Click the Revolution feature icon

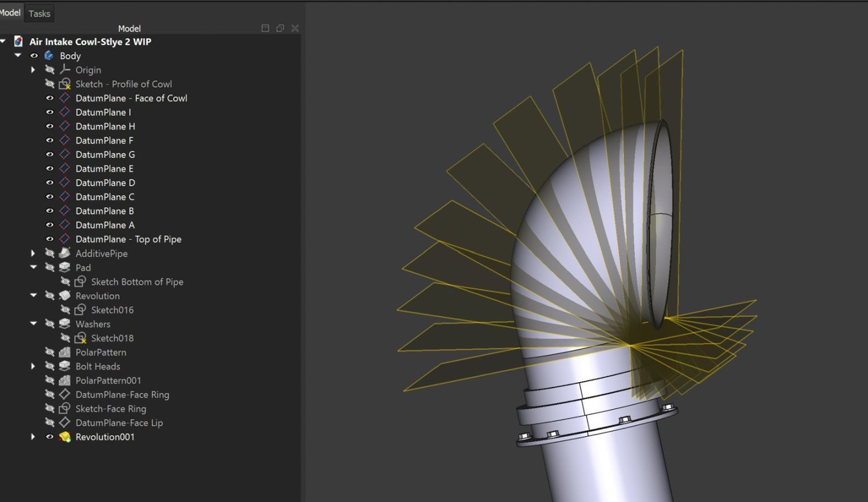point(64,295)
